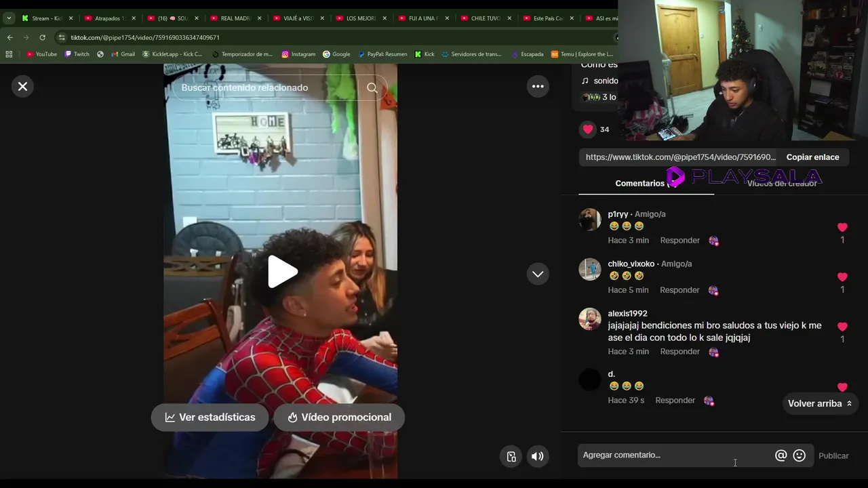This screenshot has width=868, height=488.
Task: Click Publicar to post the comment
Action: point(833,455)
